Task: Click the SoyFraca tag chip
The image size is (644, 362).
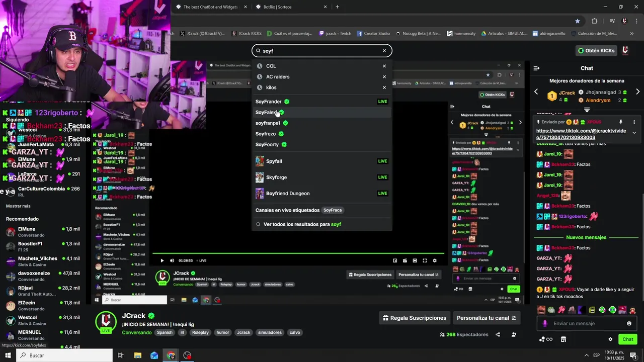Action: pos(332,210)
